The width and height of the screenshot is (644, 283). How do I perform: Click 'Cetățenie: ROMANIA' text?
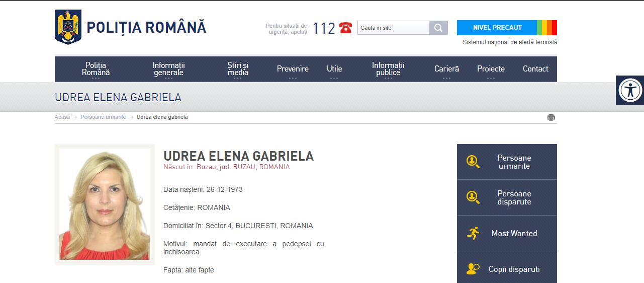tap(197, 207)
